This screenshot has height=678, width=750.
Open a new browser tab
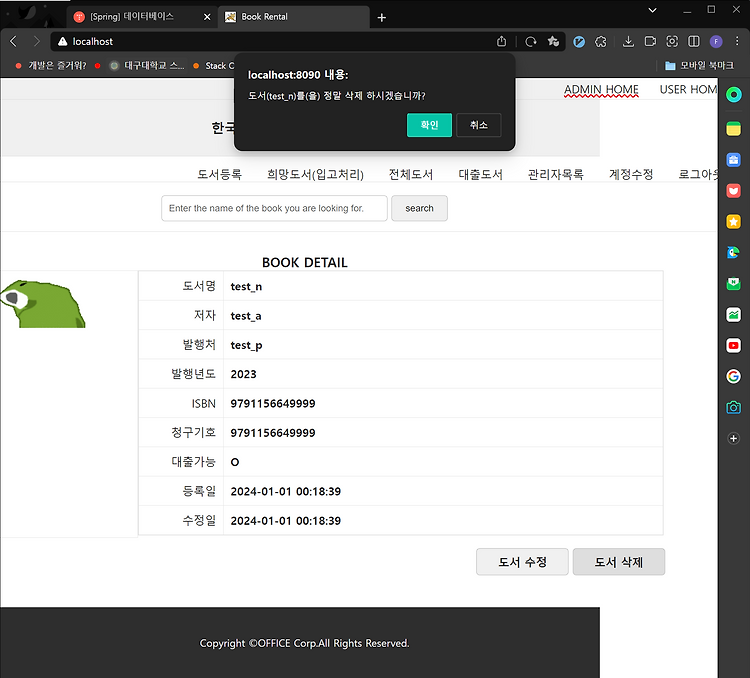(382, 18)
